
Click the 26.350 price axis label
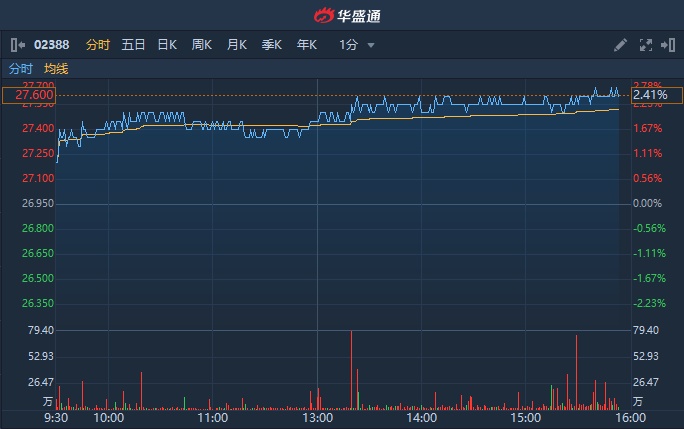(38, 303)
